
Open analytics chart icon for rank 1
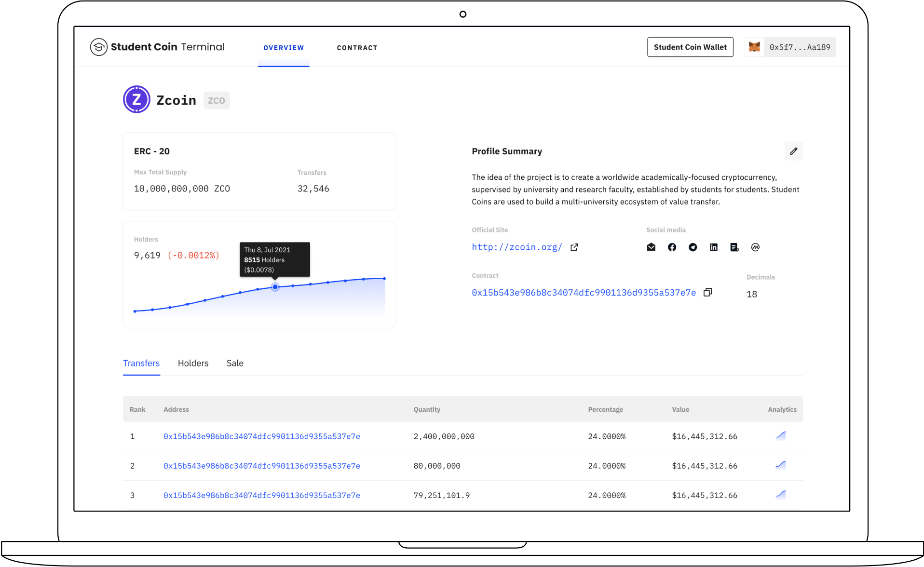click(x=780, y=436)
